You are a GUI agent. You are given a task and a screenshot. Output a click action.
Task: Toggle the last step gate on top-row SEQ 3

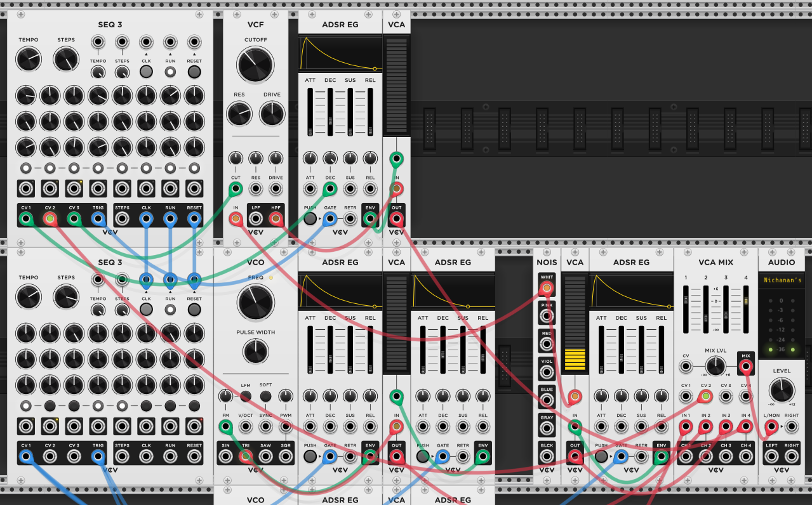coord(194,168)
